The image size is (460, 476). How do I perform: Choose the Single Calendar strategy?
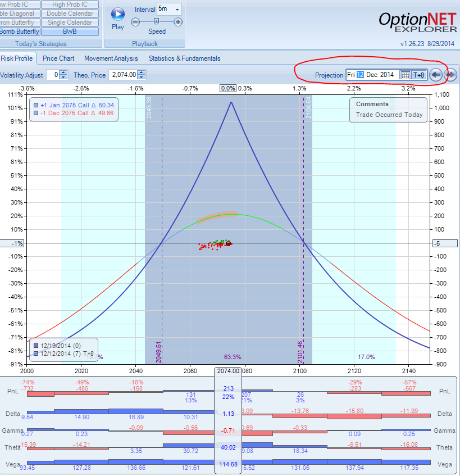pos(70,22)
